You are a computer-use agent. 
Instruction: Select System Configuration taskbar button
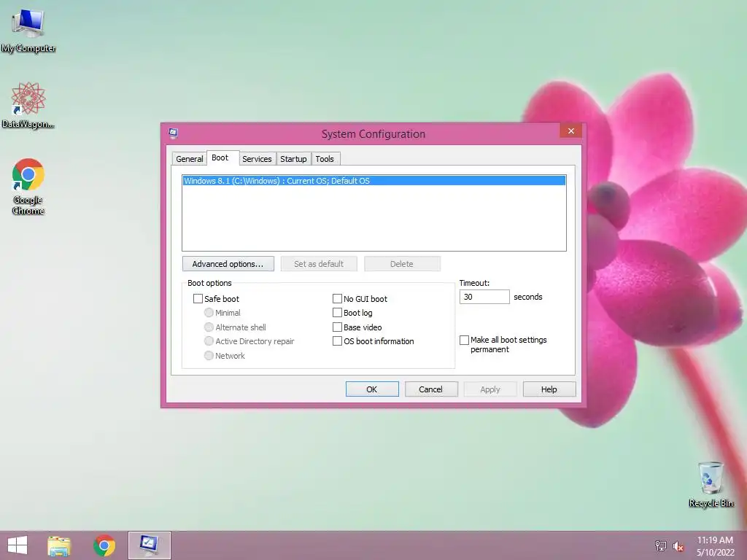click(149, 545)
